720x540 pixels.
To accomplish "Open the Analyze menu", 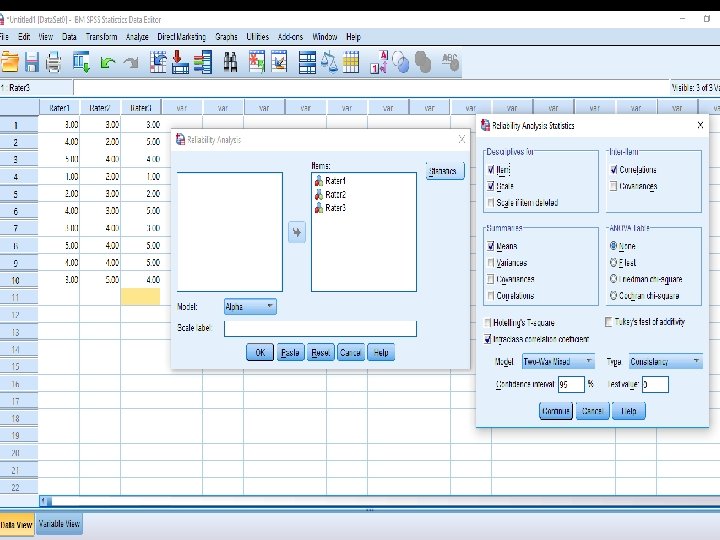I will (137, 37).
